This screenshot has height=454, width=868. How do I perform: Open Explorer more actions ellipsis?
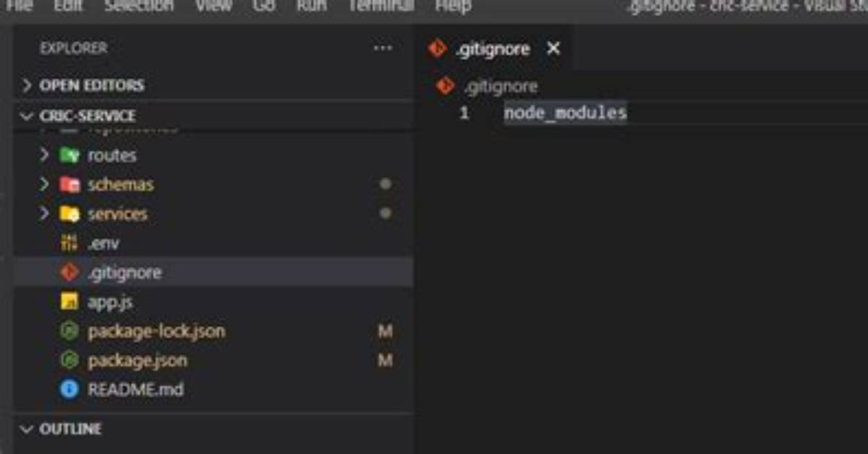pos(383,48)
